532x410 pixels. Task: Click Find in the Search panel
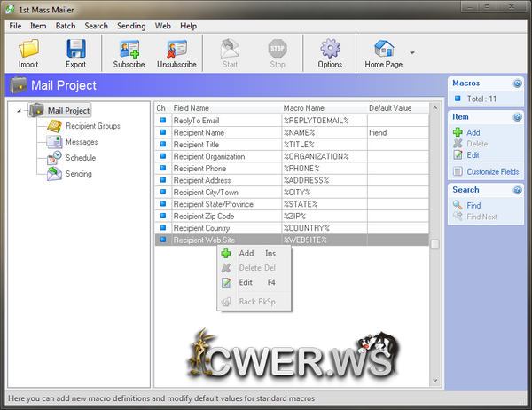pyautogui.click(x=473, y=205)
